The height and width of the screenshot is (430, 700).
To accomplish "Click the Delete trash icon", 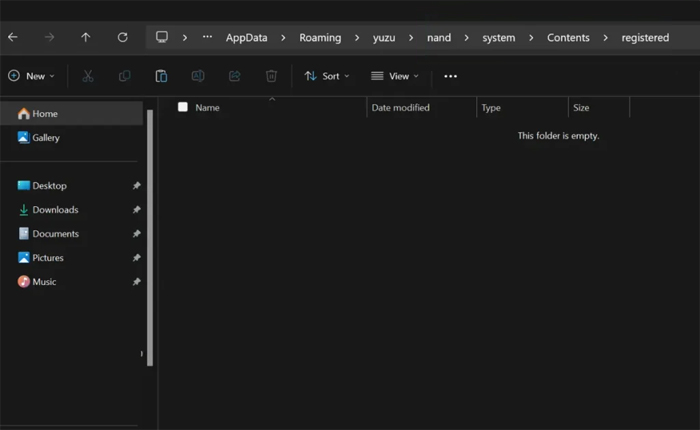I will (271, 76).
